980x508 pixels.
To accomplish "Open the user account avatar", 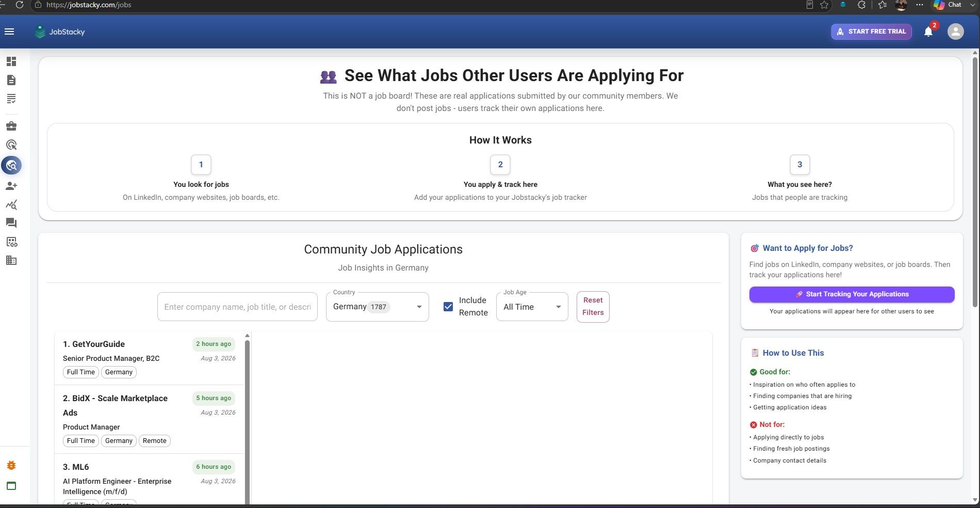I will pyautogui.click(x=955, y=31).
